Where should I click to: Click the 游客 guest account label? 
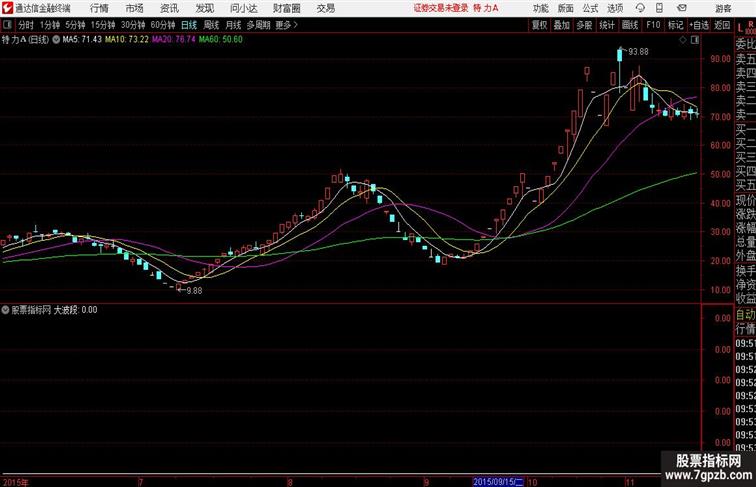(x=723, y=9)
